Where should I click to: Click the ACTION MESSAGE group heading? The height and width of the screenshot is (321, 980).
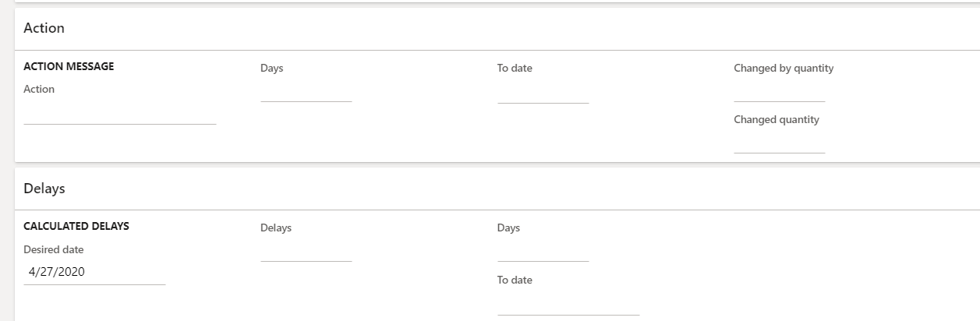click(69, 67)
